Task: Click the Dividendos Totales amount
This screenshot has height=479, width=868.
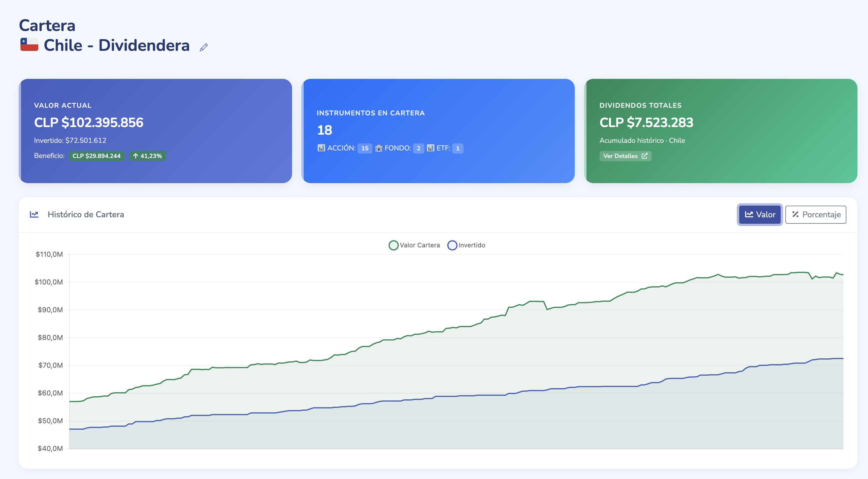Action: point(646,122)
